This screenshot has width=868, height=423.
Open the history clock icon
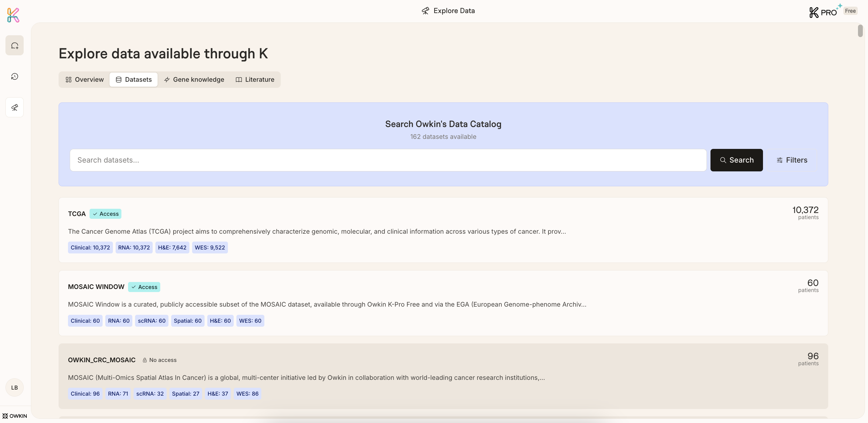click(15, 77)
